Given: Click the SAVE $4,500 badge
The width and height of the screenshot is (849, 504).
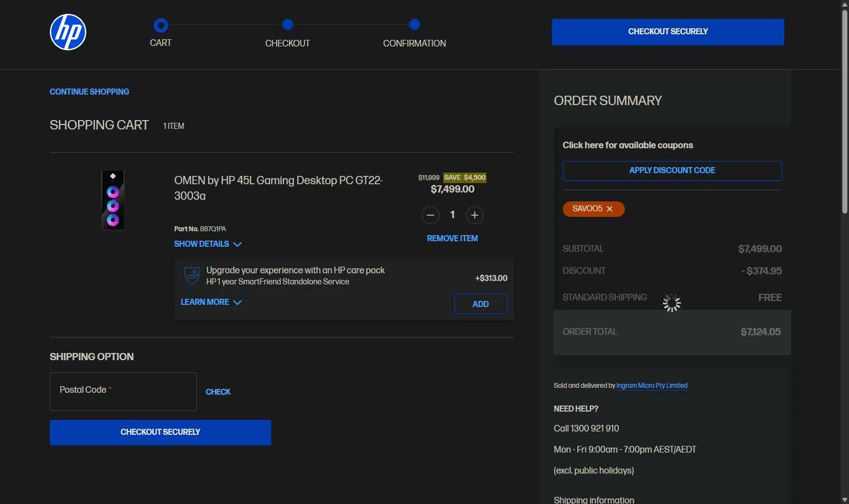Looking at the screenshot, I should 465,178.
